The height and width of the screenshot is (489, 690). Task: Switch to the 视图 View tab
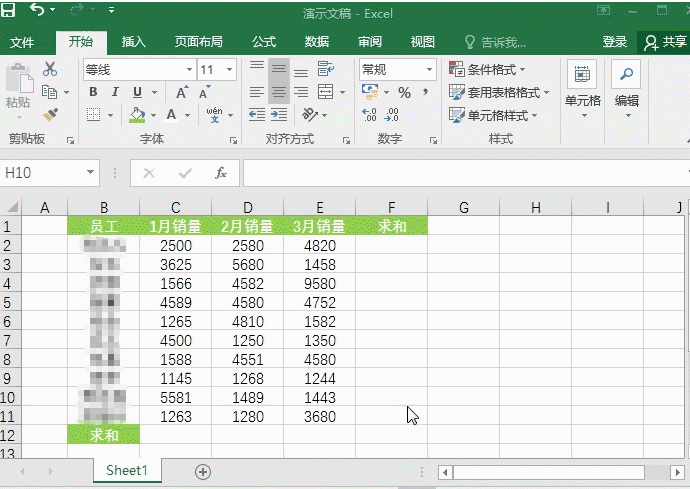pos(423,42)
